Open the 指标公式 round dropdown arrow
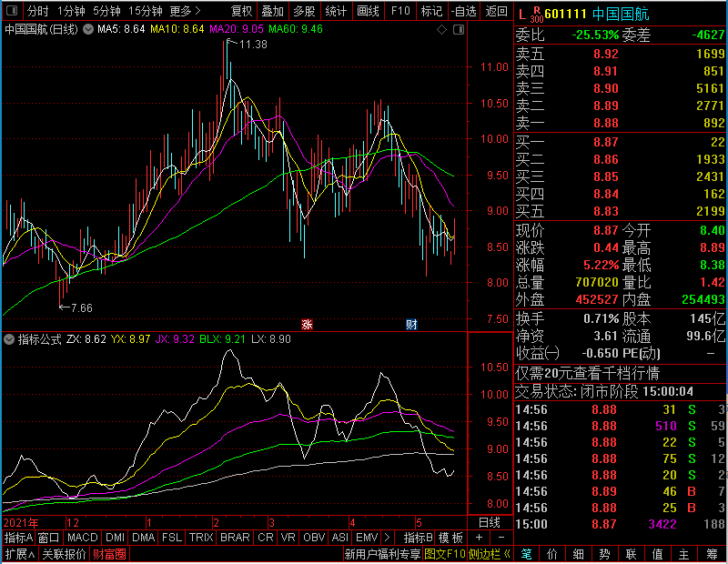This screenshot has width=728, height=564. (9, 339)
